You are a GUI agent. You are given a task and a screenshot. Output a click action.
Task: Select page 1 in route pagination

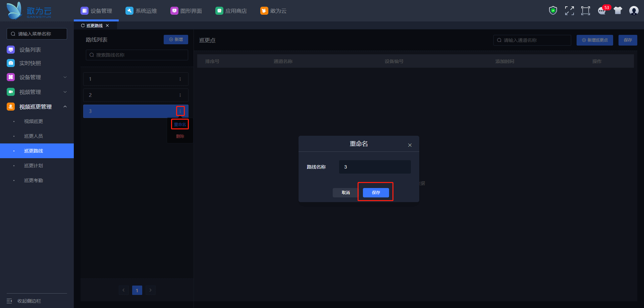point(137,290)
